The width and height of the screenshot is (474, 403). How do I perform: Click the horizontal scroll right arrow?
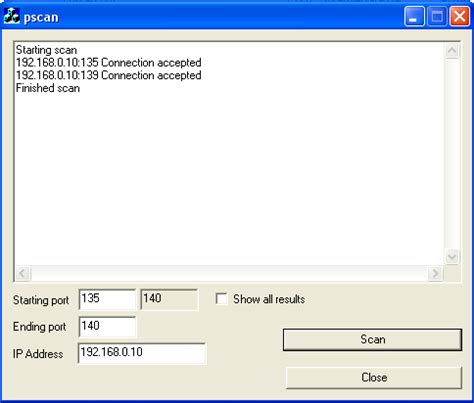(x=435, y=274)
